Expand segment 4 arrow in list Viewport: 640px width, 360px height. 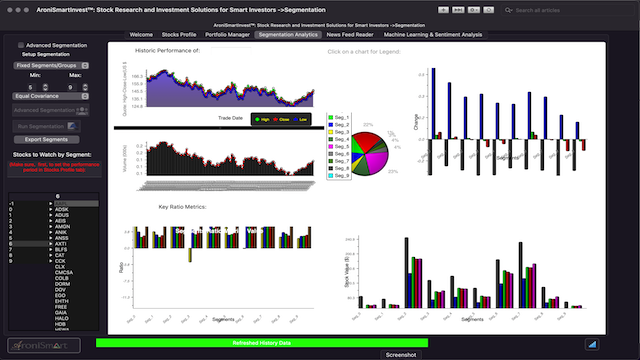tap(51, 232)
